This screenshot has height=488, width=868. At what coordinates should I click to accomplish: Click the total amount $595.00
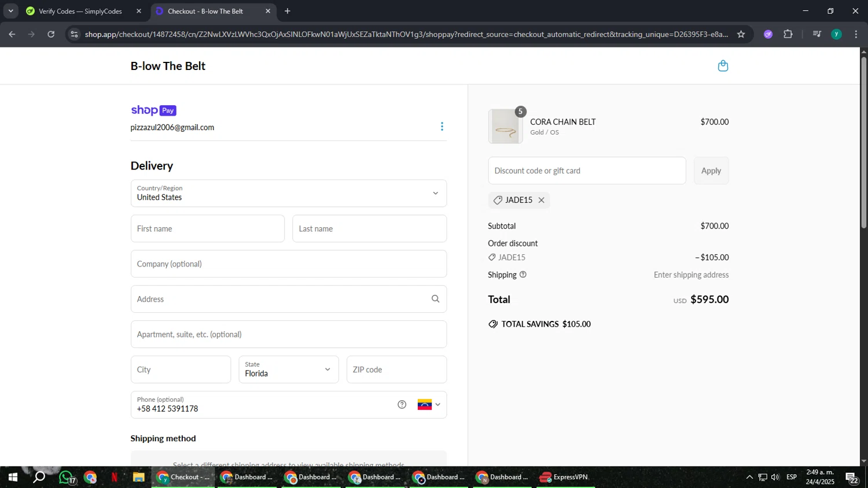709,300
